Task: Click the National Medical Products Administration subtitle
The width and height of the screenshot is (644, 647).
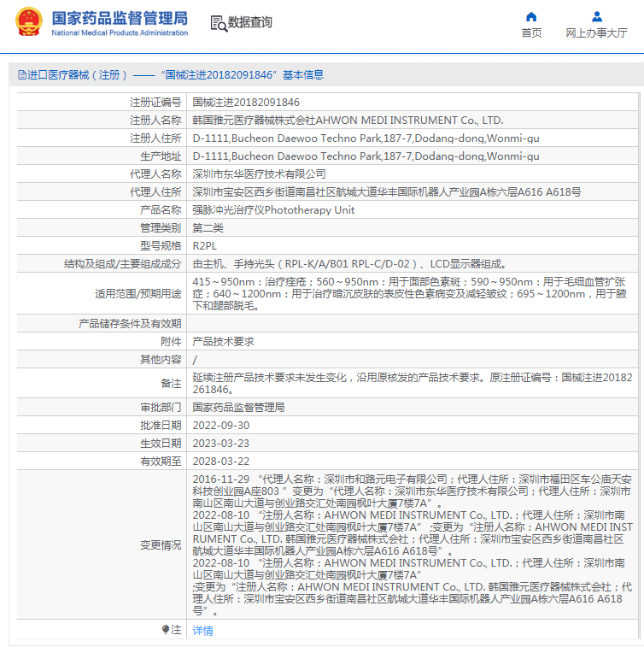Action: coord(120,33)
